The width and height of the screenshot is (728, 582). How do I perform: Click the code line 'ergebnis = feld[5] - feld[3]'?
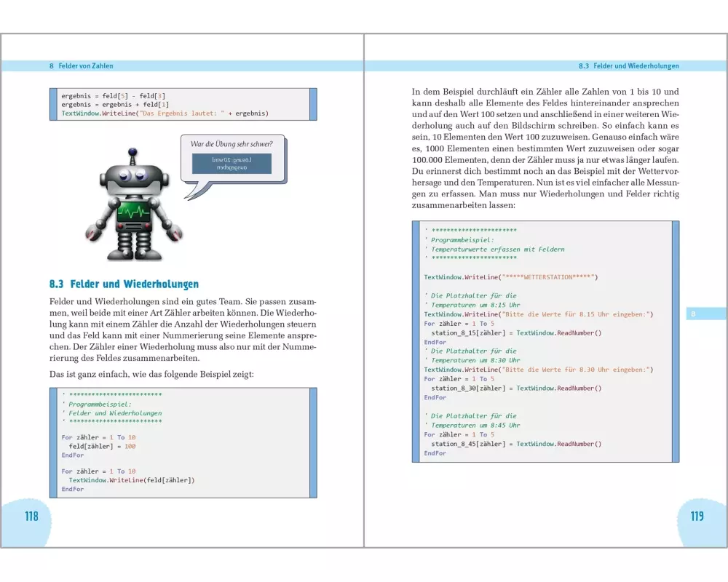pyautogui.click(x=113, y=96)
